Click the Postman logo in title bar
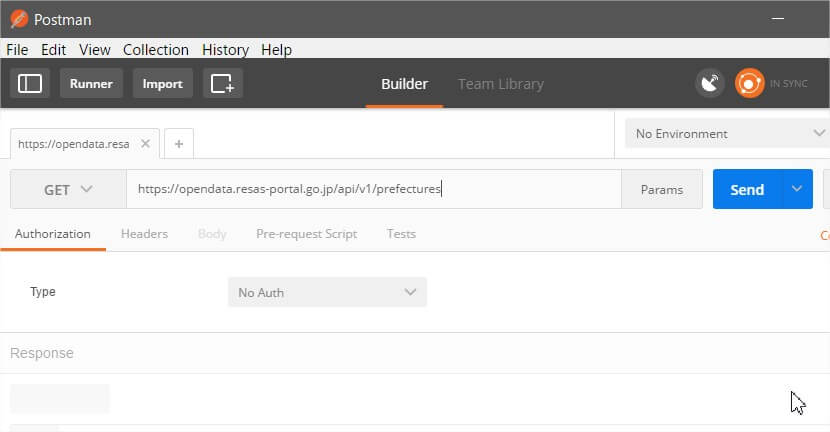The image size is (830, 432). pyautogui.click(x=19, y=19)
